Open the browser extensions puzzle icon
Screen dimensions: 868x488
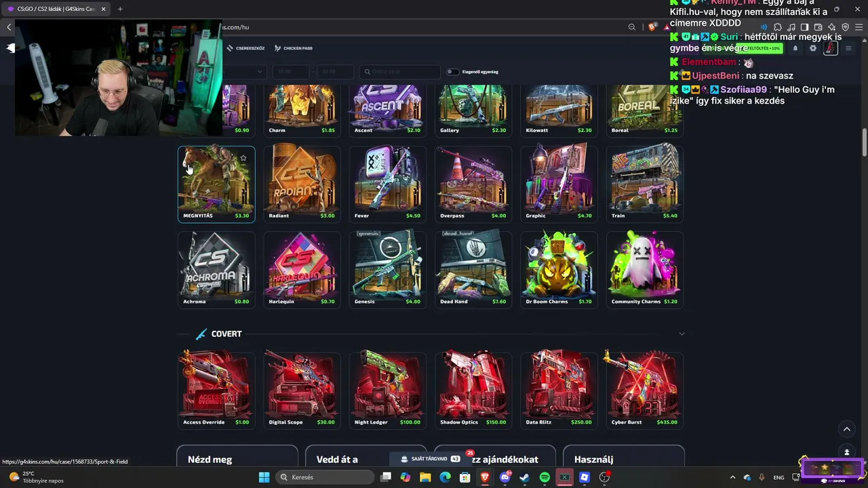[x=778, y=27]
